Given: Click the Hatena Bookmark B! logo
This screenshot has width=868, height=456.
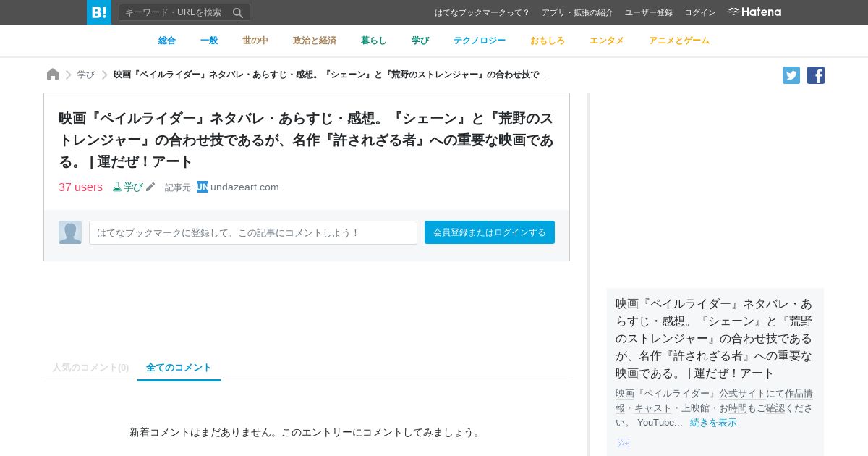Looking at the screenshot, I should pyautogui.click(x=99, y=12).
